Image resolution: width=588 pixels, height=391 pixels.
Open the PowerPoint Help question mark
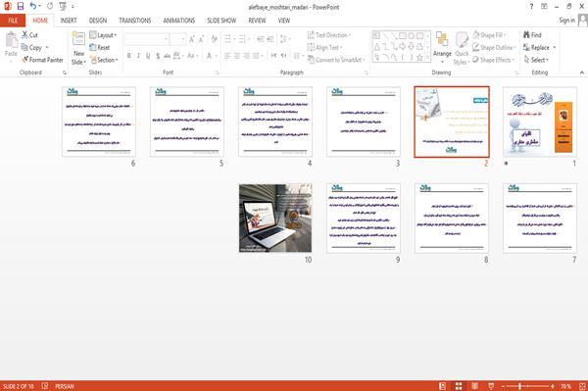click(x=531, y=7)
